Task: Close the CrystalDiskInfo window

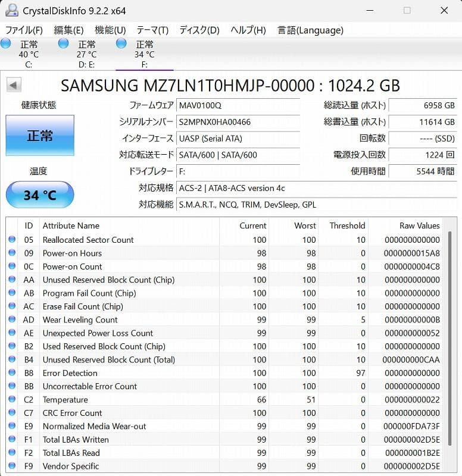Action: pos(444,11)
